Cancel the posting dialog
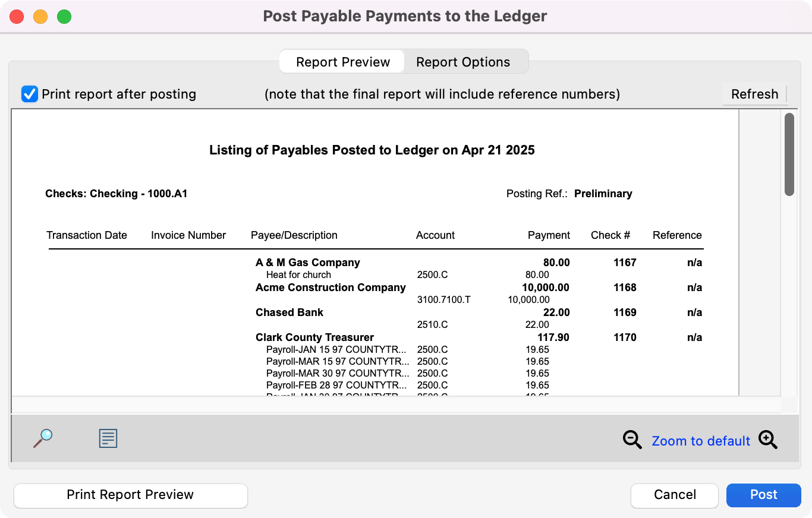This screenshot has height=518, width=812. tap(675, 495)
